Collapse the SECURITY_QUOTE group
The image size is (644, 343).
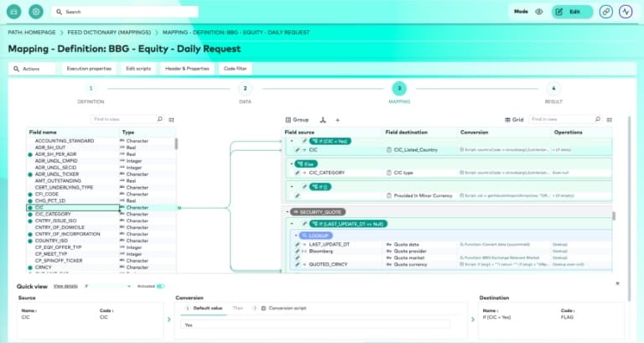(286, 212)
